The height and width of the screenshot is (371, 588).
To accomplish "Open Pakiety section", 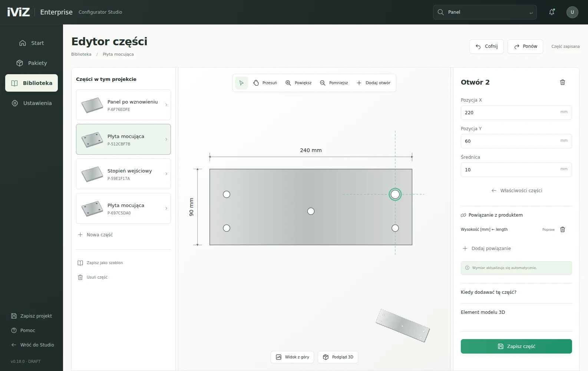I will pos(32,63).
